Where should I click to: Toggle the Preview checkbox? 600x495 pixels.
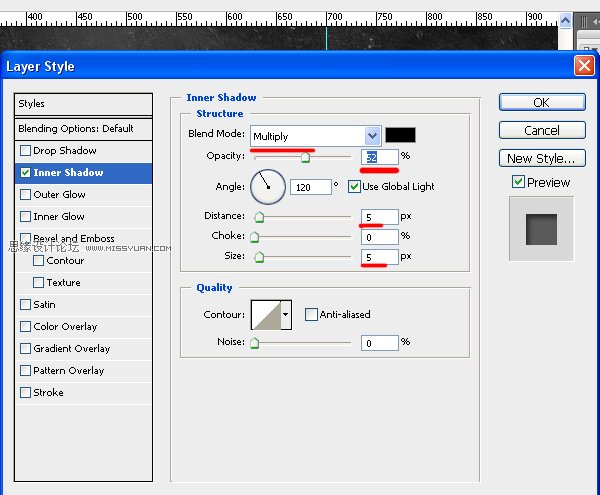pos(518,182)
